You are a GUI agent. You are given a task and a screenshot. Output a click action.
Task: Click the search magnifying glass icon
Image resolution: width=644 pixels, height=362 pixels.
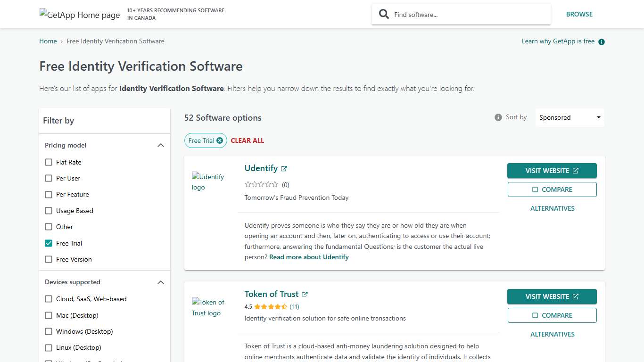click(x=384, y=14)
